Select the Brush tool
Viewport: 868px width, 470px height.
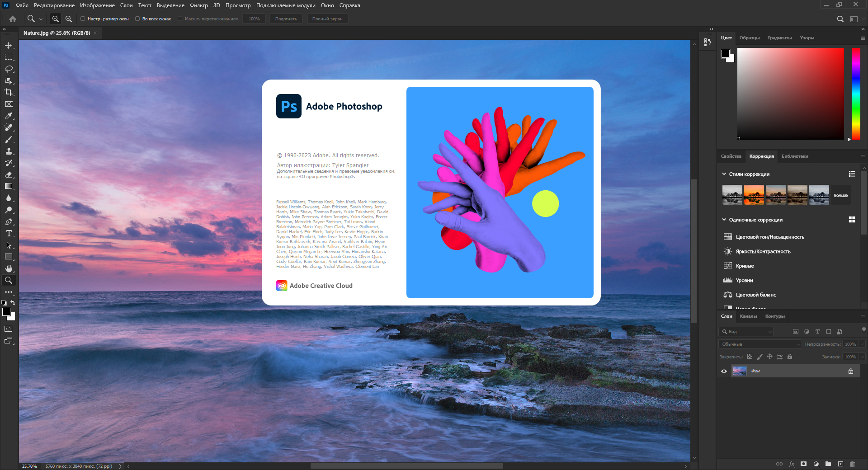coord(9,140)
